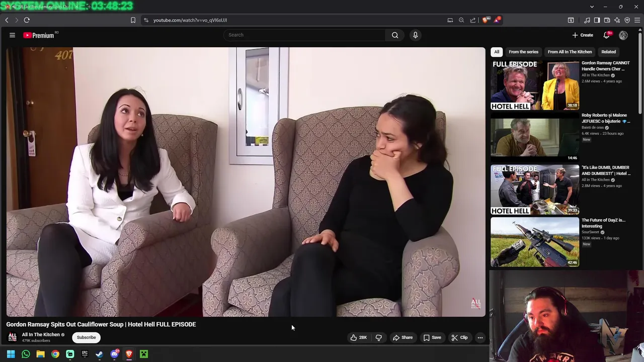Image resolution: width=644 pixels, height=362 pixels.
Task: Open the Brave playlist music note icon
Action: coord(587,20)
